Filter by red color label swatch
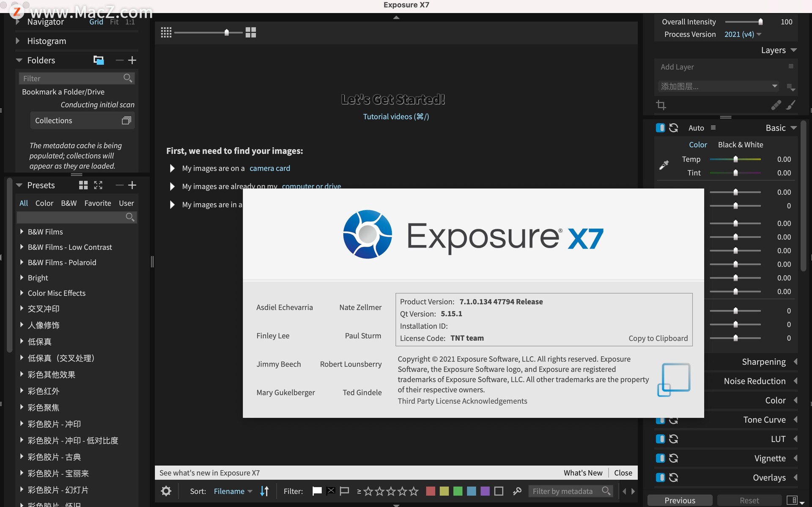The width and height of the screenshot is (812, 507). [x=431, y=491]
